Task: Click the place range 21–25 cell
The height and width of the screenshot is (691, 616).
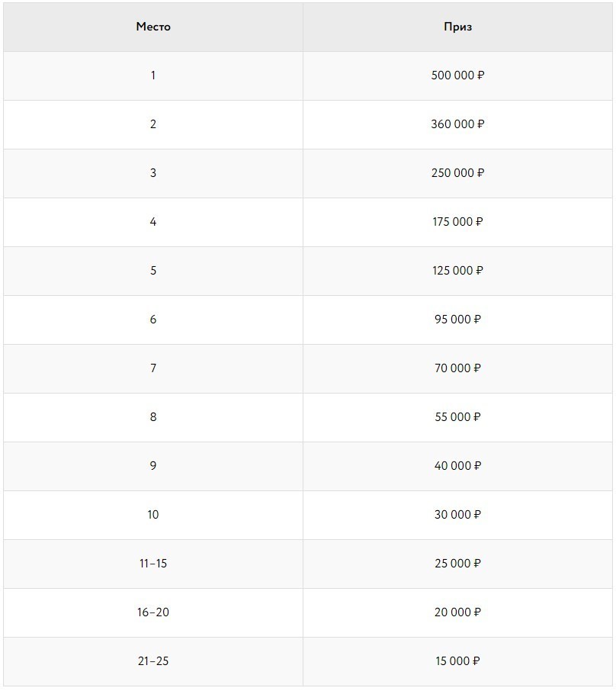Action: click(x=153, y=661)
